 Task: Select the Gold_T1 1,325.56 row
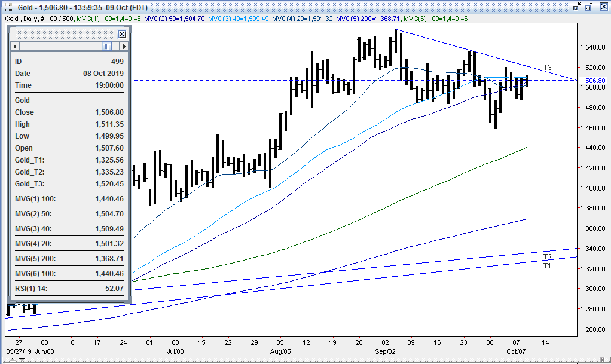click(x=69, y=160)
